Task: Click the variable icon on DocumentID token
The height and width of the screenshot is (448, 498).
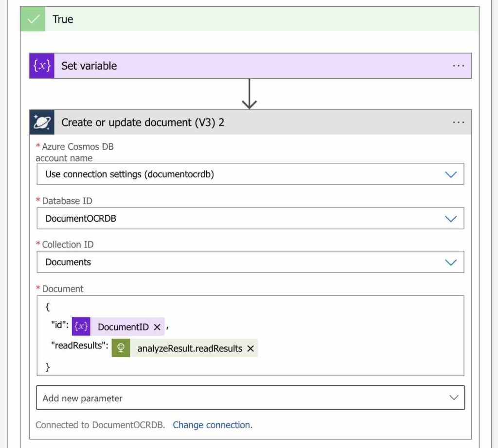Action: point(81,327)
